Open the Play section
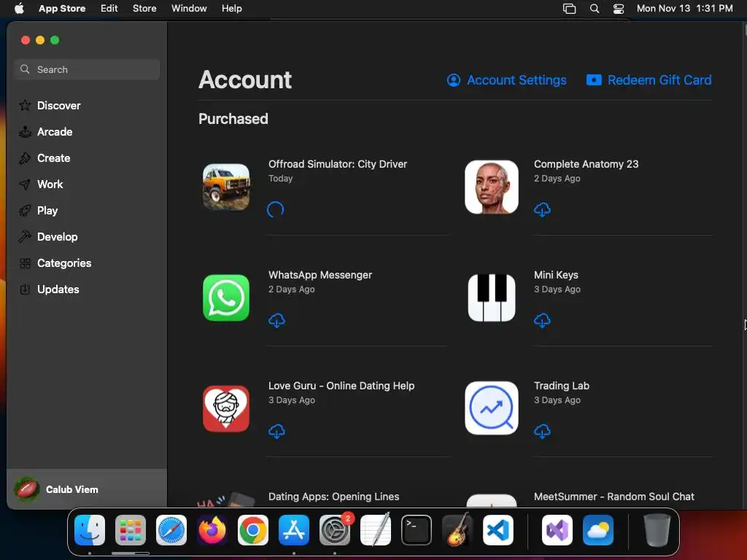 pyautogui.click(x=38, y=210)
